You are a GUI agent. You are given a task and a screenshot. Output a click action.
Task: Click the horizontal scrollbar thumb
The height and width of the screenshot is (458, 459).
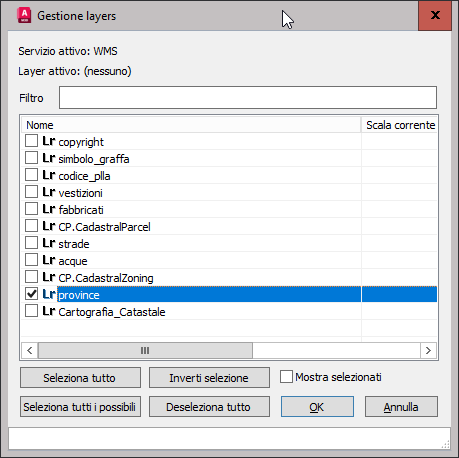pos(145,350)
